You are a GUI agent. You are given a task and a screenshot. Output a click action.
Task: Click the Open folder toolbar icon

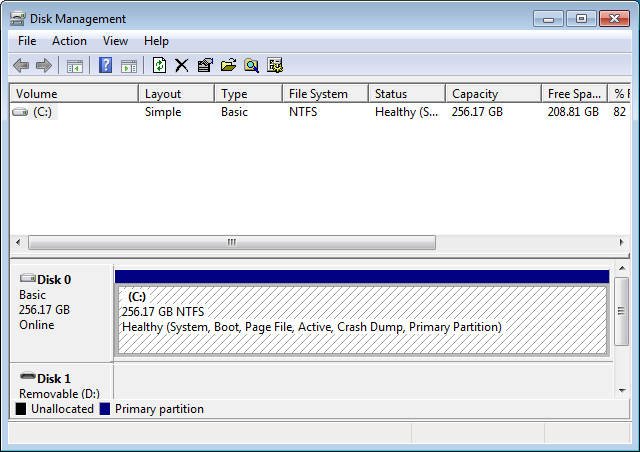(229, 65)
